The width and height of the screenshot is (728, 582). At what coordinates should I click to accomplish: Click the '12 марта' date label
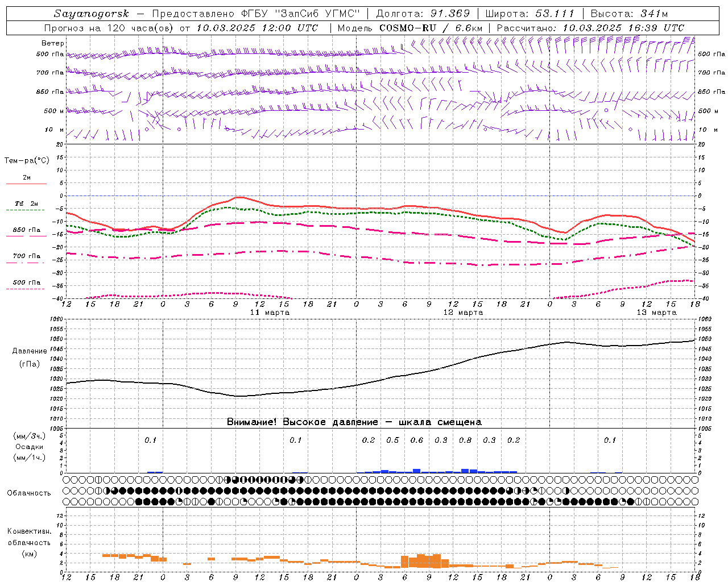pyautogui.click(x=463, y=313)
